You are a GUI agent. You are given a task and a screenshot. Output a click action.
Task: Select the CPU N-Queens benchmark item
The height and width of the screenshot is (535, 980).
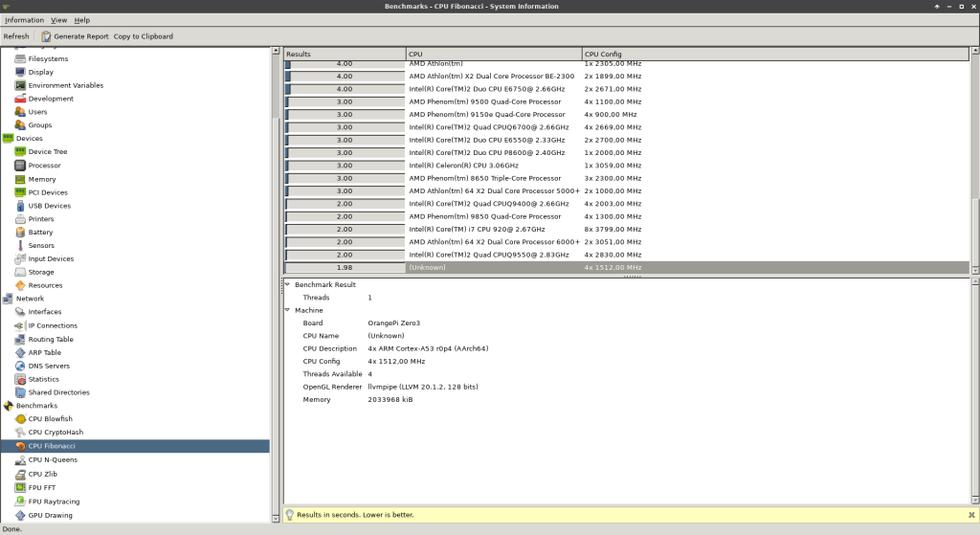tap(53, 459)
